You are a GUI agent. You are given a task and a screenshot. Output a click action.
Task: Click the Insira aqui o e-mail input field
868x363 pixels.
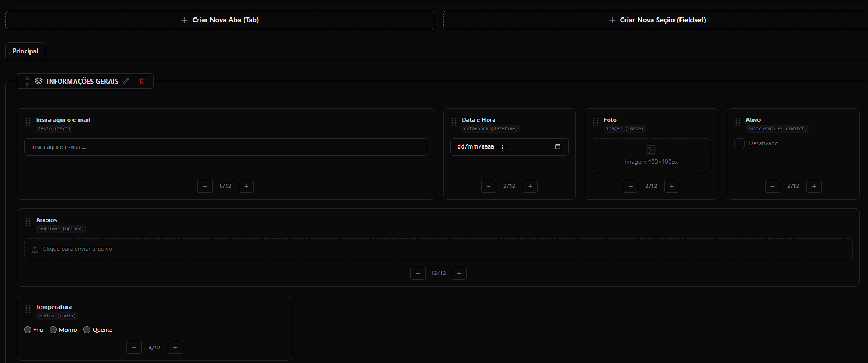(226, 147)
